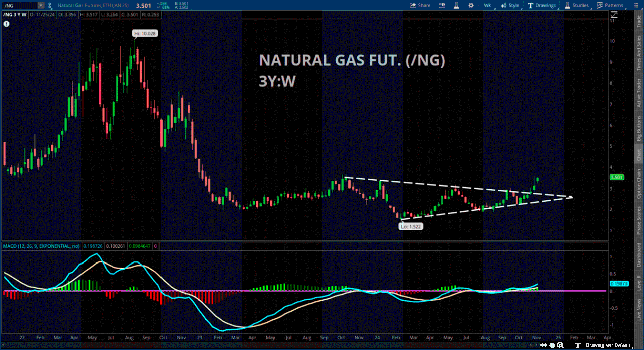Open the flask Edit Studies icon
Image resolution: width=644 pixels, height=350 pixels.
tap(456, 5)
